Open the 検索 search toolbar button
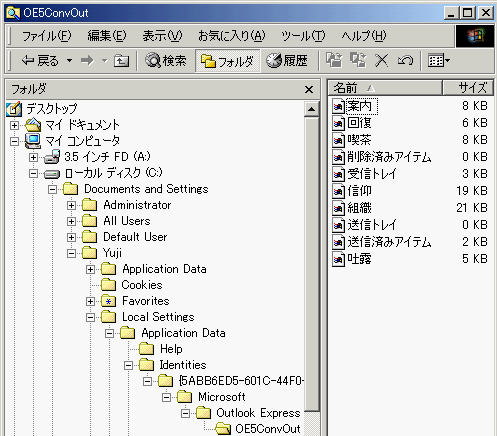The height and width of the screenshot is (436, 497). pos(166,61)
